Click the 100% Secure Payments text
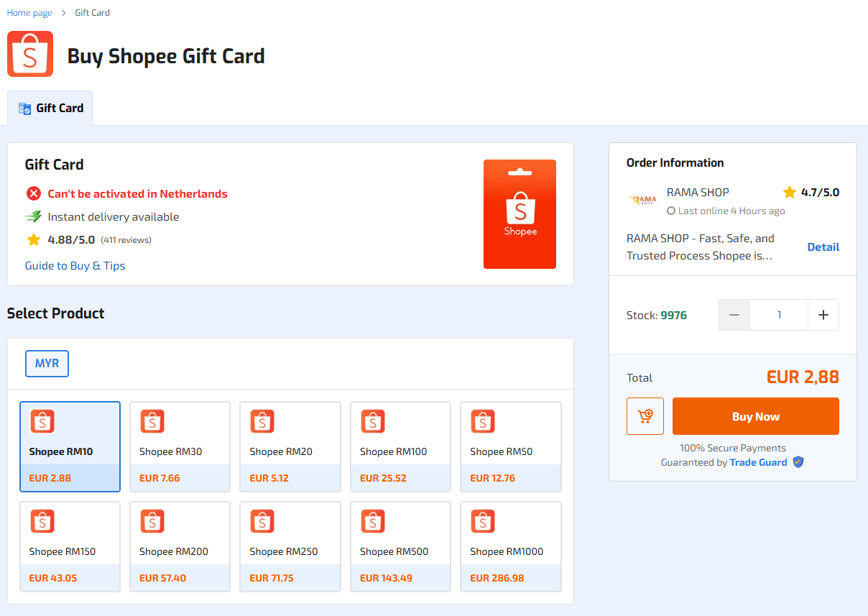The image size is (868, 616). tap(733, 448)
